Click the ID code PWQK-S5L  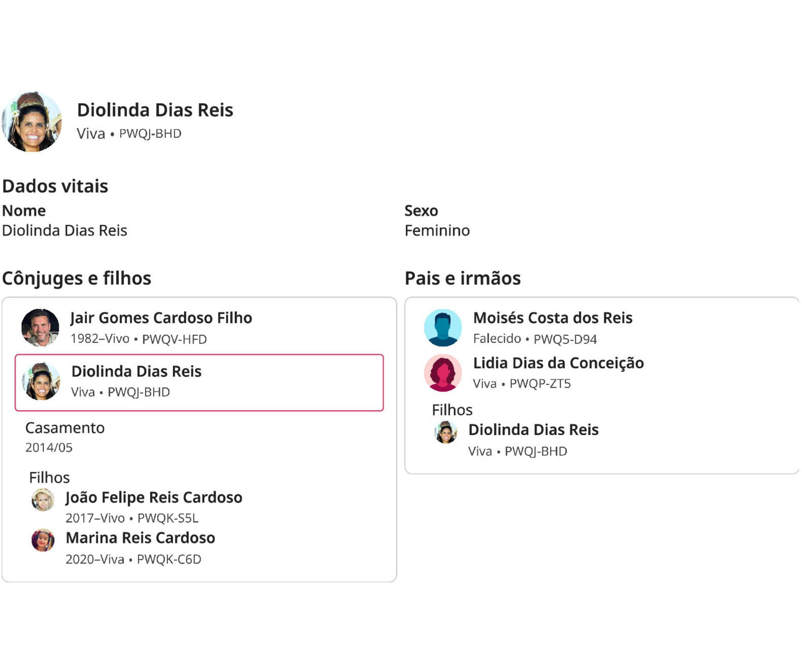pyautogui.click(x=168, y=518)
